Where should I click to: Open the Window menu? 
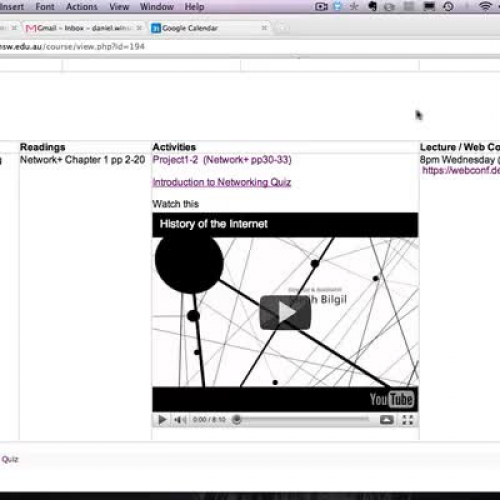point(157,7)
